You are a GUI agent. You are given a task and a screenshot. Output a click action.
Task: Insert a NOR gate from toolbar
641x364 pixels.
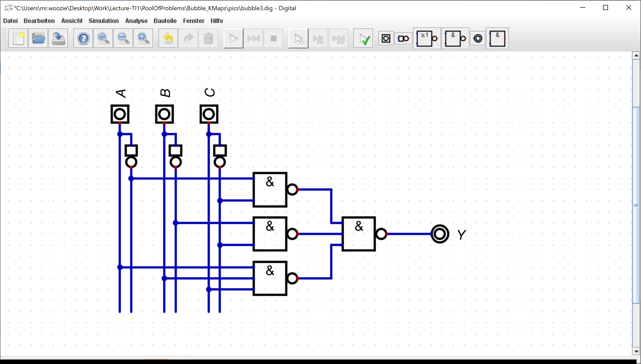point(427,38)
